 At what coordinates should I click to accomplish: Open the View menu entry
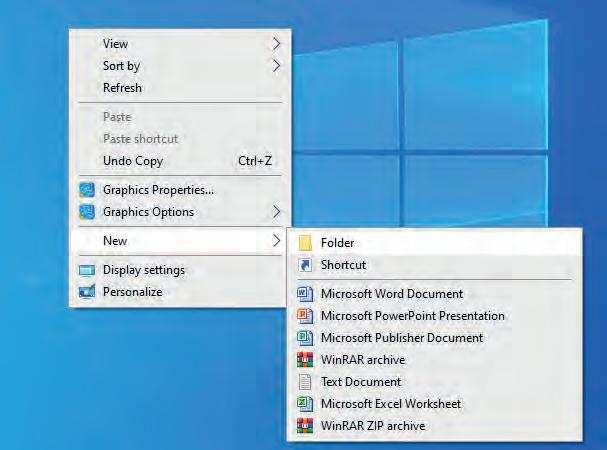coord(180,44)
